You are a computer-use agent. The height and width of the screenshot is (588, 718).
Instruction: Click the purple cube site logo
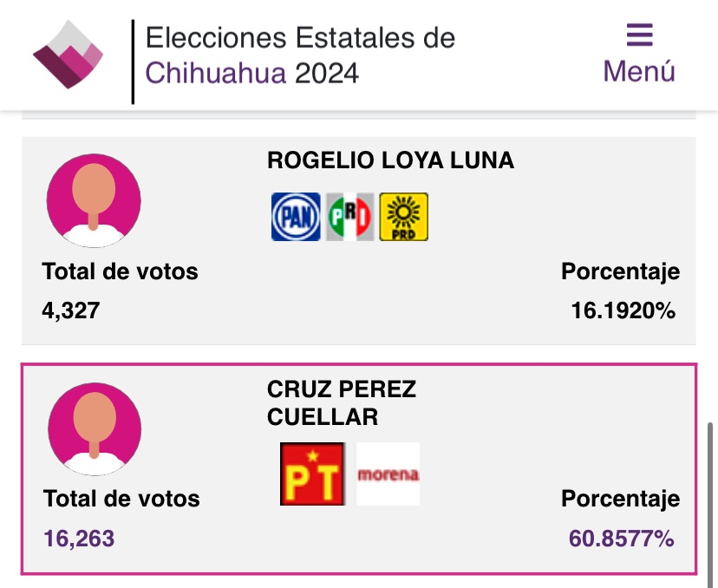click(x=68, y=54)
